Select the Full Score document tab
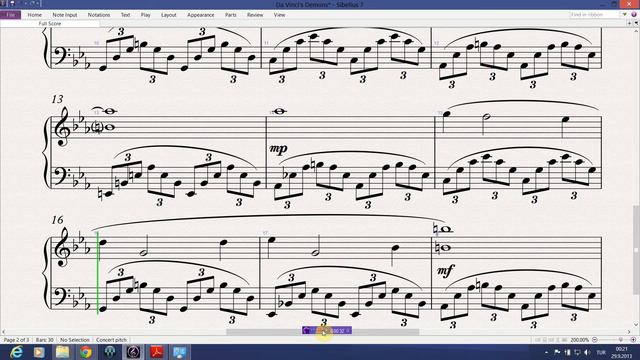The width and height of the screenshot is (640, 360). click(x=50, y=24)
